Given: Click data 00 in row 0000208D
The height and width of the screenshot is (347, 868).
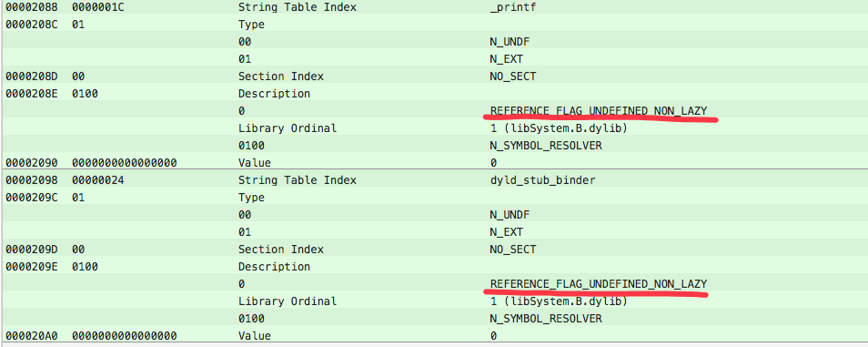Looking at the screenshot, I should [78, 77].
